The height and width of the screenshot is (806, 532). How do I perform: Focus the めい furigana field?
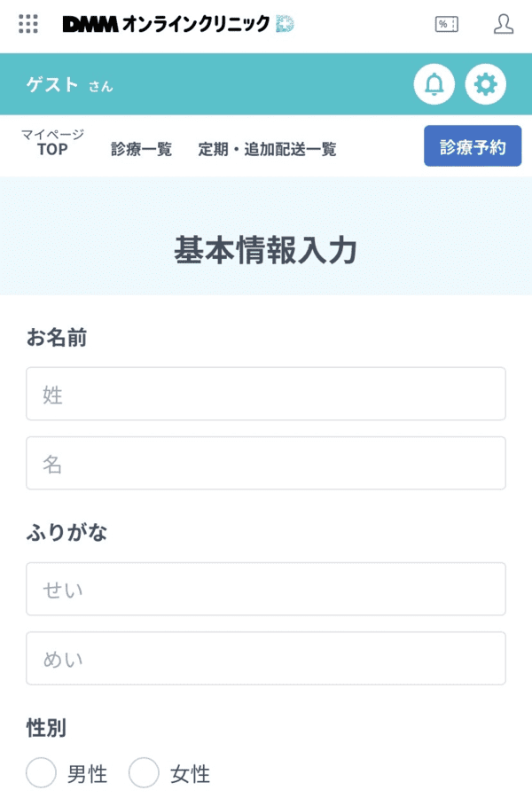[266, 658]
